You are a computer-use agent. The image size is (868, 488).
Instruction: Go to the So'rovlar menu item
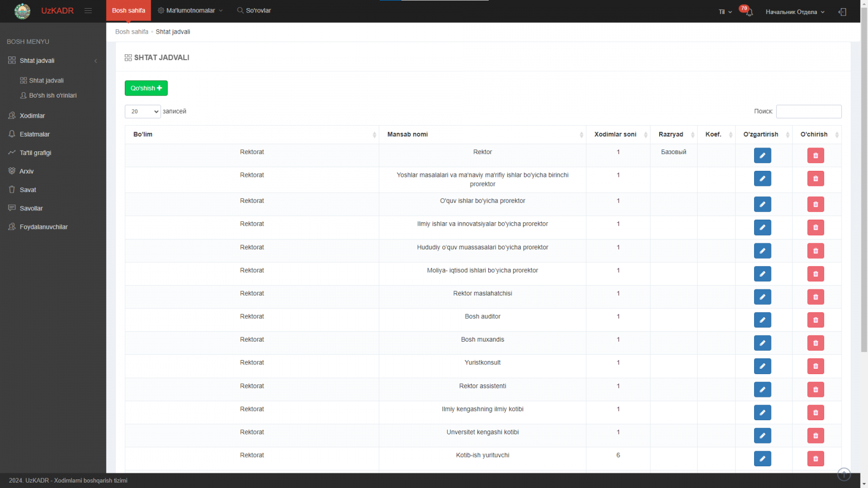pyautogui.click(x=254, y=11)
